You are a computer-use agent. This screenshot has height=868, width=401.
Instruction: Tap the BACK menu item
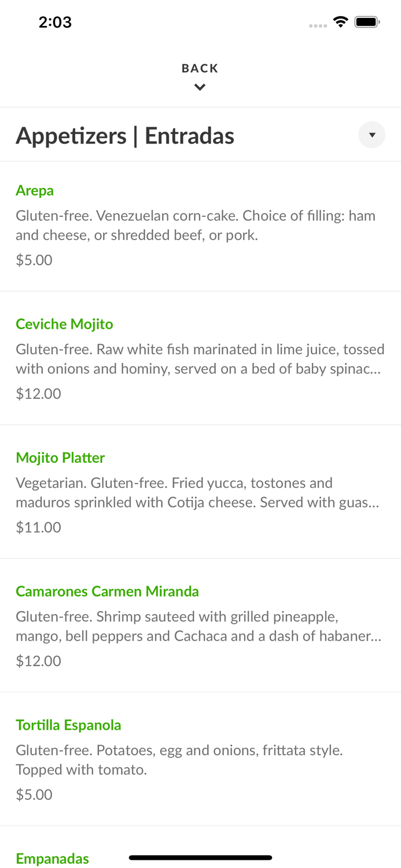click(x=200, y=68)
